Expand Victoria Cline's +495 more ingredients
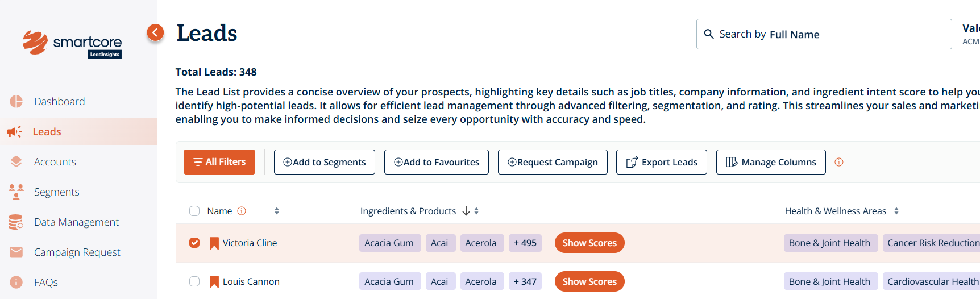This screenshot has width=980, height=299. point(525,243)
